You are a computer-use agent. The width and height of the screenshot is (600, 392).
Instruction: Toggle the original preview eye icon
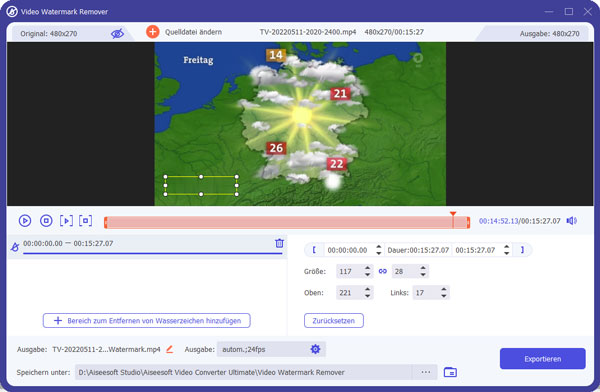pos(117,34)
